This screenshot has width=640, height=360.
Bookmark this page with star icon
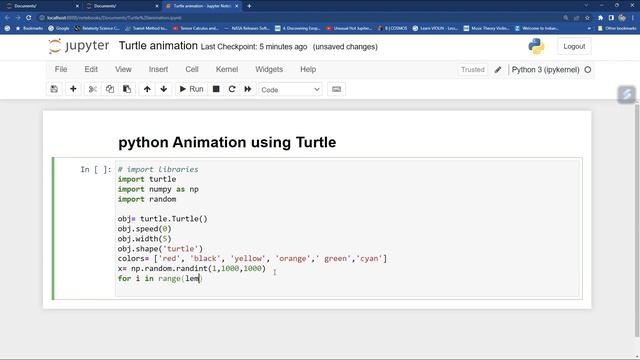[x=587, y=18]
